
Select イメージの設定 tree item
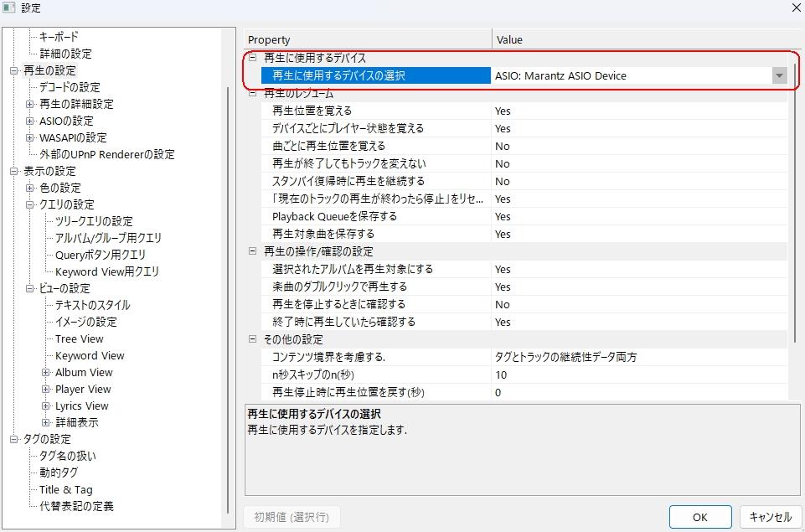tap(86, 322)
